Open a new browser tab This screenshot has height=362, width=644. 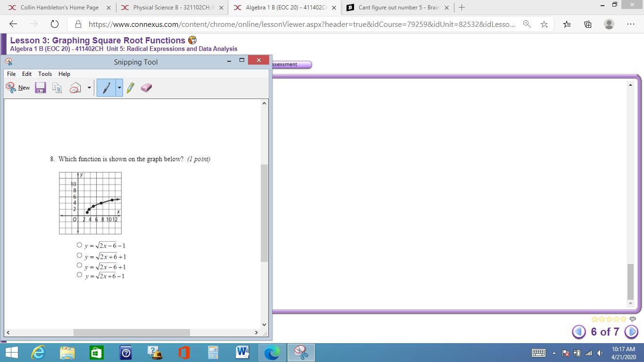coord(462,8)
